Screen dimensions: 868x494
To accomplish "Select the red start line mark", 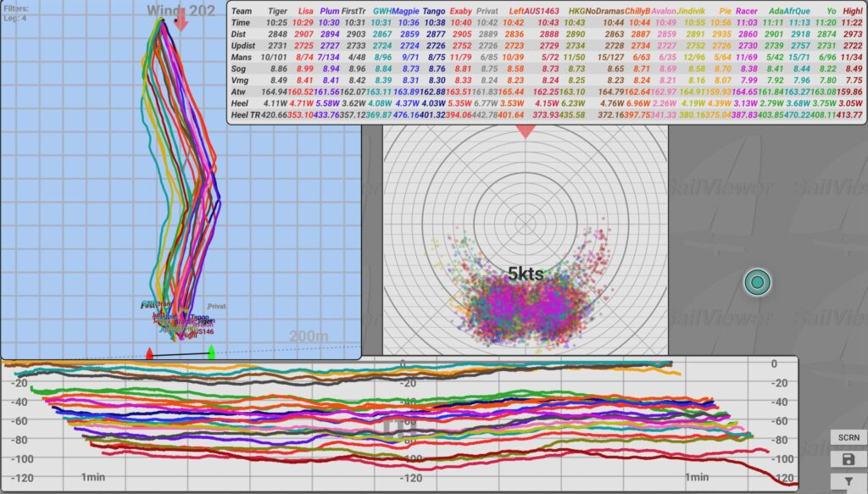I will coord(149,354).
